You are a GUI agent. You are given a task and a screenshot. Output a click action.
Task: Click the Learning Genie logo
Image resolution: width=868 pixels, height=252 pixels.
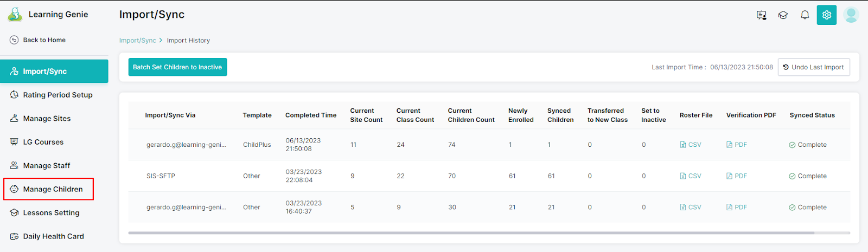(15, 15)
